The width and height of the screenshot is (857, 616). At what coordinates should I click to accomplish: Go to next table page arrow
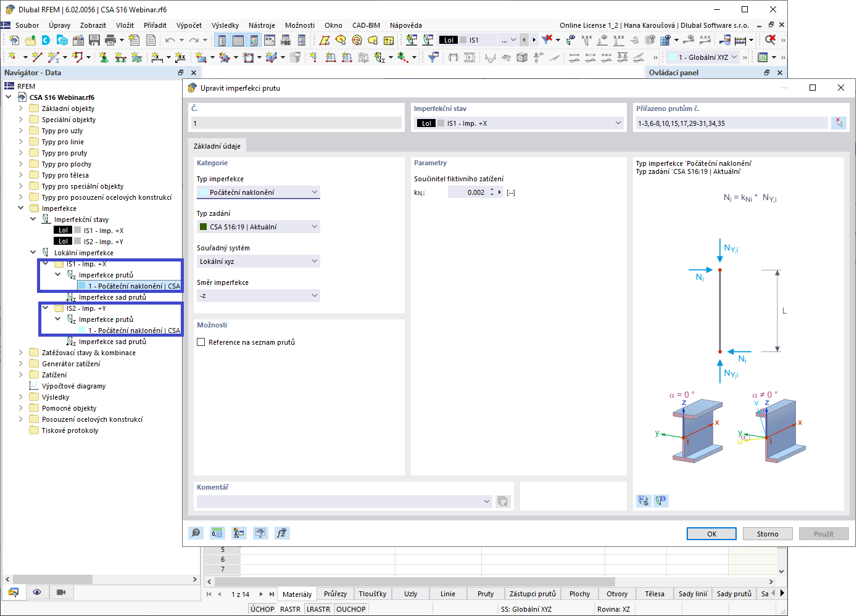261,594
